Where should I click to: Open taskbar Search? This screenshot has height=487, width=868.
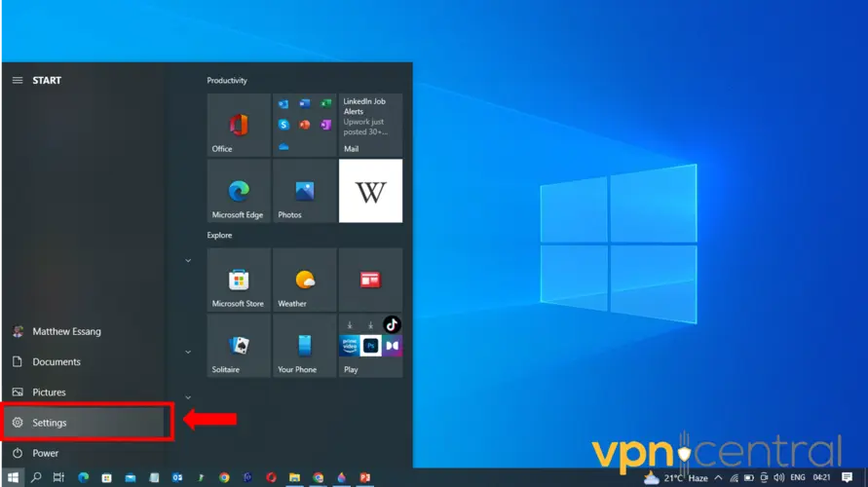point(36,477)
